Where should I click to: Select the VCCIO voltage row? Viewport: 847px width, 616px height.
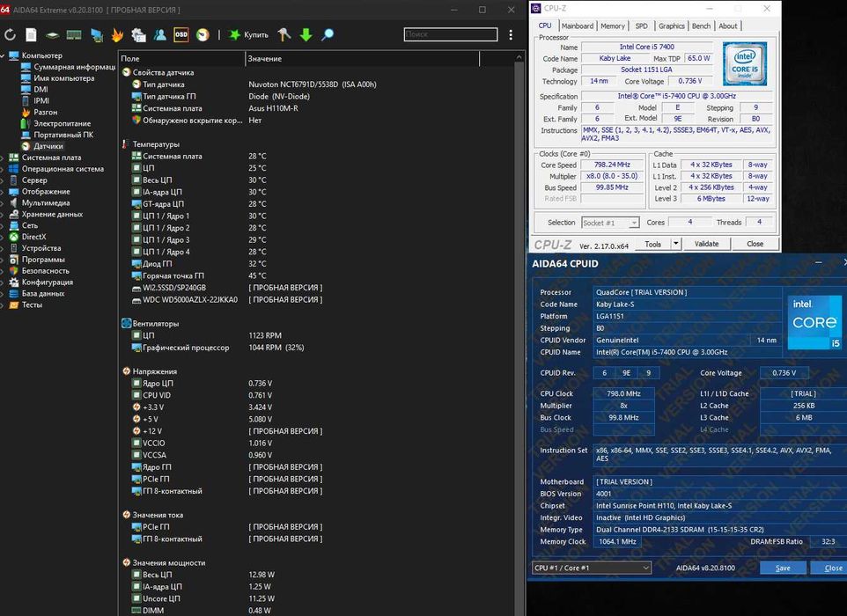click(316, 444)
